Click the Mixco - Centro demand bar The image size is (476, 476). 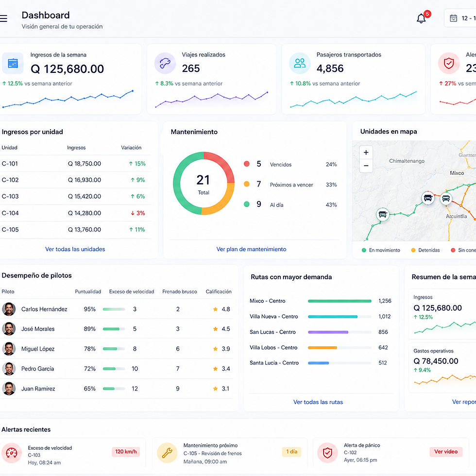pos(340,301)
